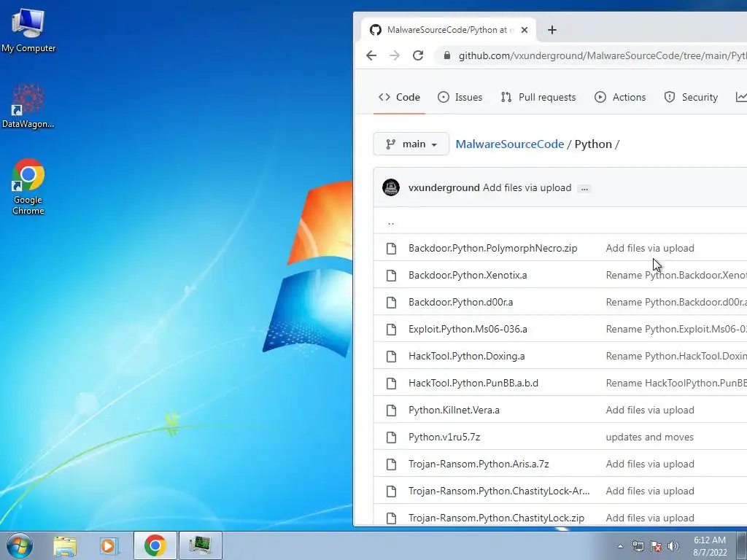
Task: Close the MalwareSourceCode tab
Action: [525, 30]
